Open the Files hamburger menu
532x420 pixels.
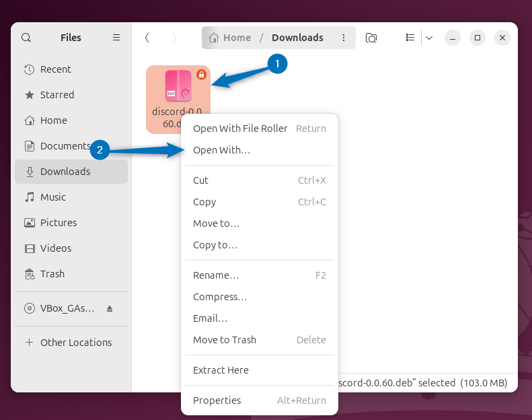tap(116, 37)
